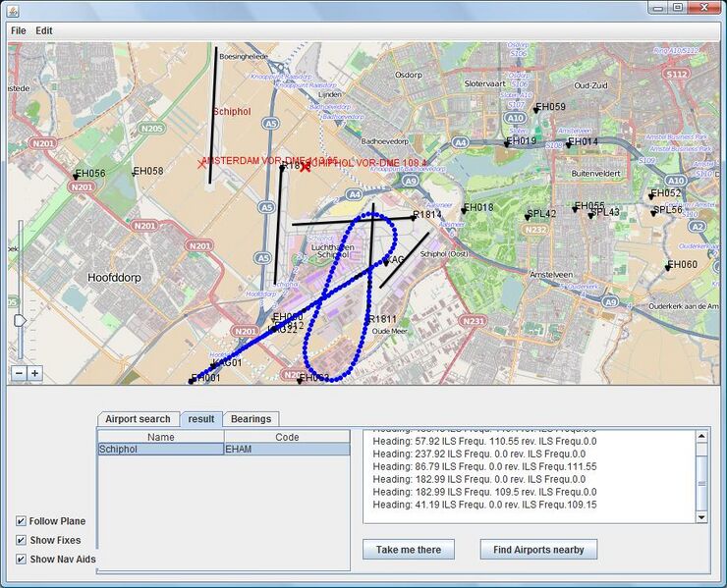Select the Schiphol row in results table
727x588 pixels.
(224, 449)
